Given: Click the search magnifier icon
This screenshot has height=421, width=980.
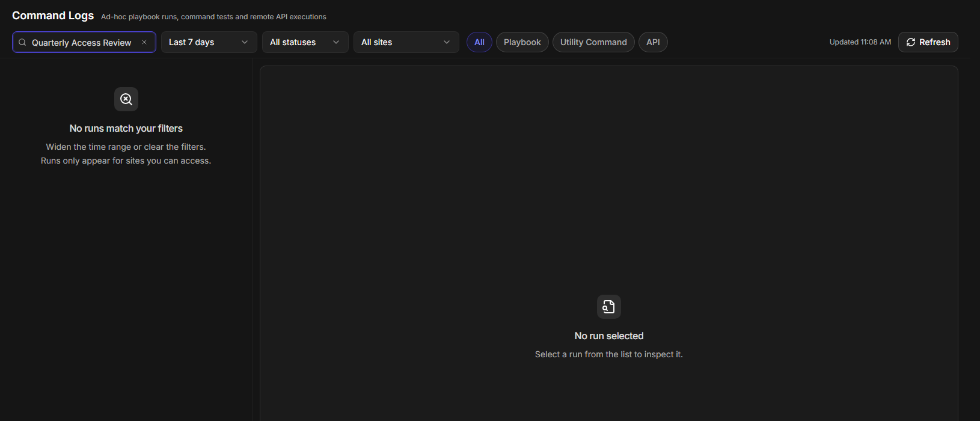Looking at the screenshot, I should point(22,42).
